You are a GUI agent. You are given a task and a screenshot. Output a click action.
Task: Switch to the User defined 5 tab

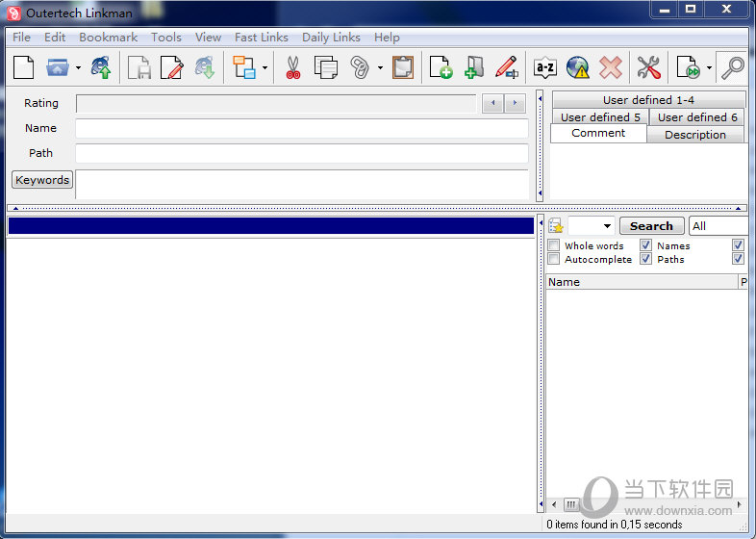pyautogui.click(x=600, y=117)
